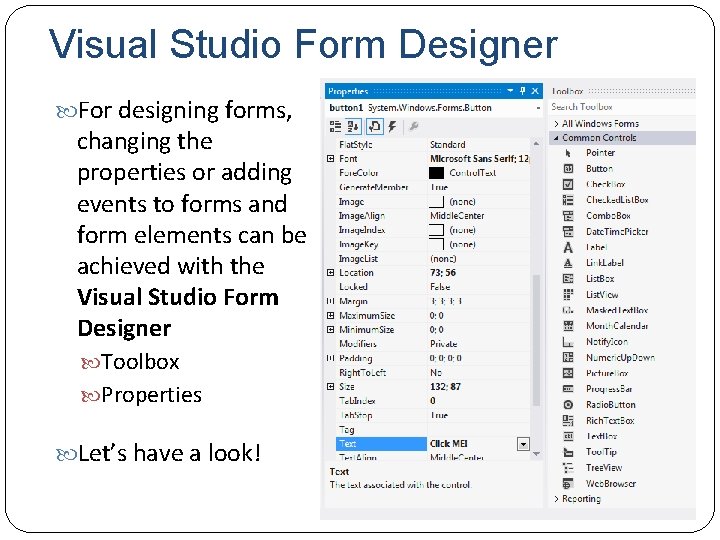The width and height of the screenshot is (720, 540).
Task: Show Events with the lightning bolt icon
Action: (392, 127)
